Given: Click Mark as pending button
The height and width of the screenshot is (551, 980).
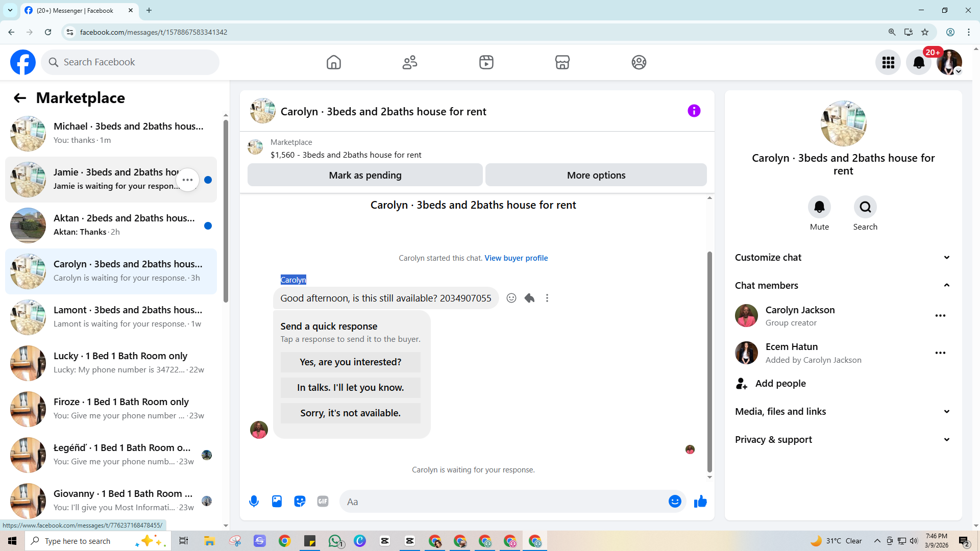Looking at the screenshot, I should point(365,175).
